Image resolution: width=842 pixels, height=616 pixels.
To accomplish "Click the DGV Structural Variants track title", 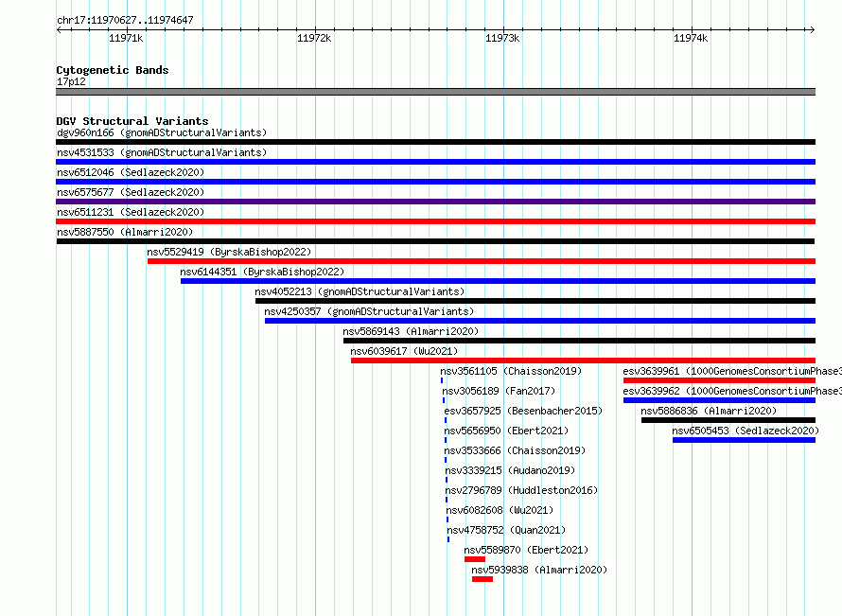I will (132, 121).
